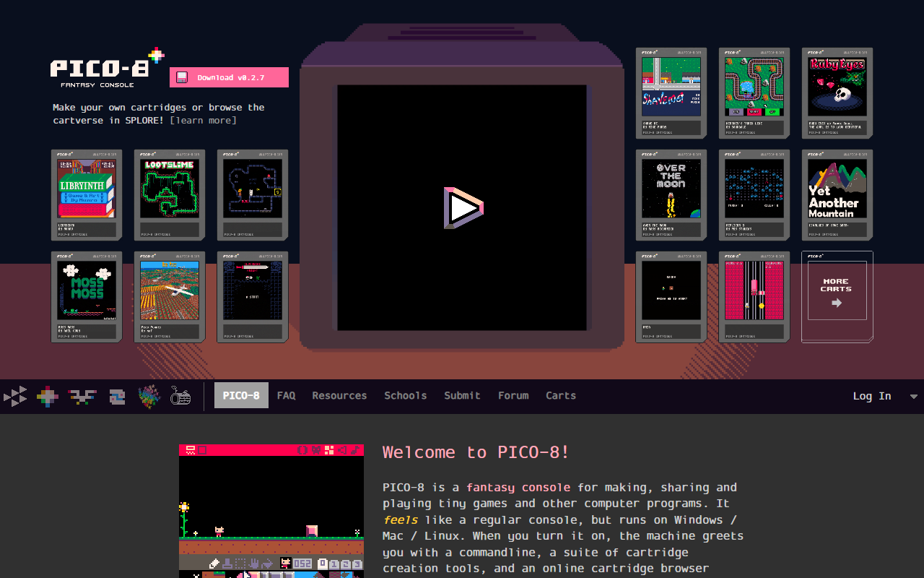Follow the [learn more] link
Image resolution: width=924 pixels, height=578 pixels.
203,121
